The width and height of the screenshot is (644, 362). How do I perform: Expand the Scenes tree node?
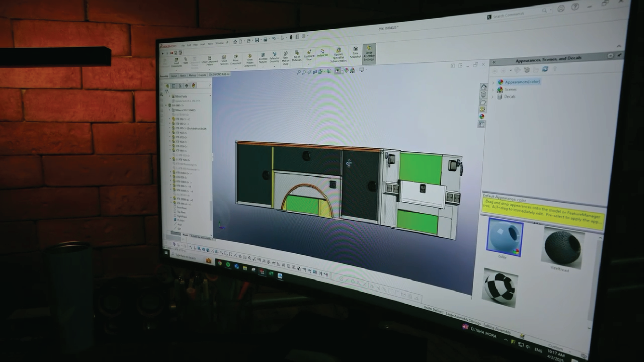(493, 90)
